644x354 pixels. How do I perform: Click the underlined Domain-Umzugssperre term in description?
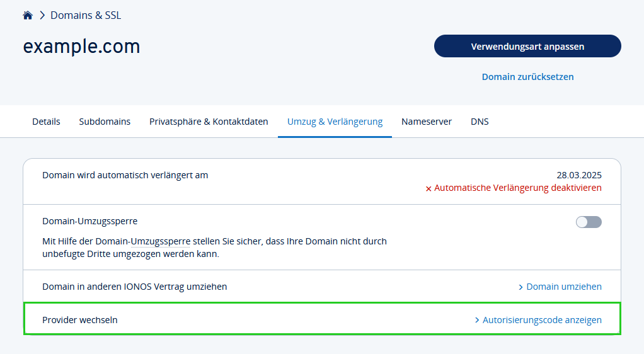(x=143, y=241)
